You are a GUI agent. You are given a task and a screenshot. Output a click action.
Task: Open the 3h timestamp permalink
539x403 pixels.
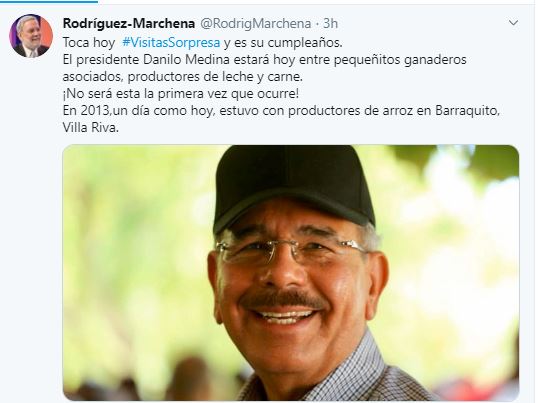(330, 23)
